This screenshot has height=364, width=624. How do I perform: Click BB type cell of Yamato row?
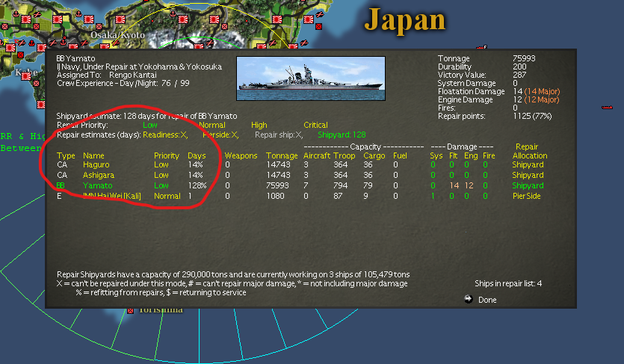click(61, 185)
